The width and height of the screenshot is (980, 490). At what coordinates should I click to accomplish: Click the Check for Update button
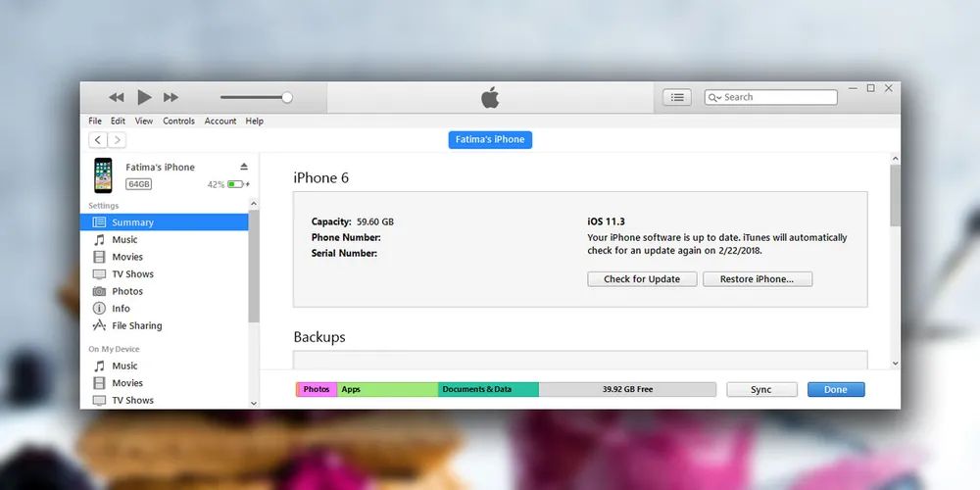click(642, 279)
